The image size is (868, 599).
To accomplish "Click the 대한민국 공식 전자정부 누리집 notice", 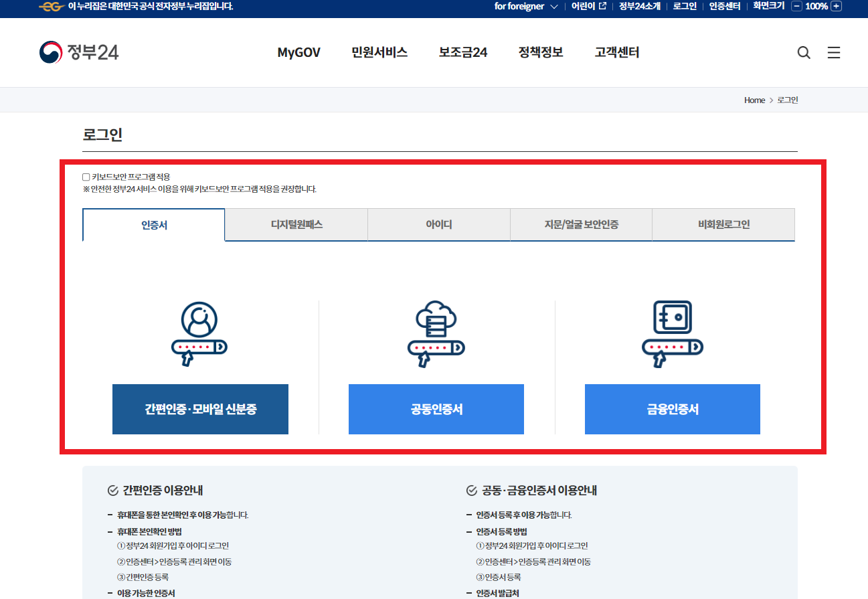I will (151, 6).
